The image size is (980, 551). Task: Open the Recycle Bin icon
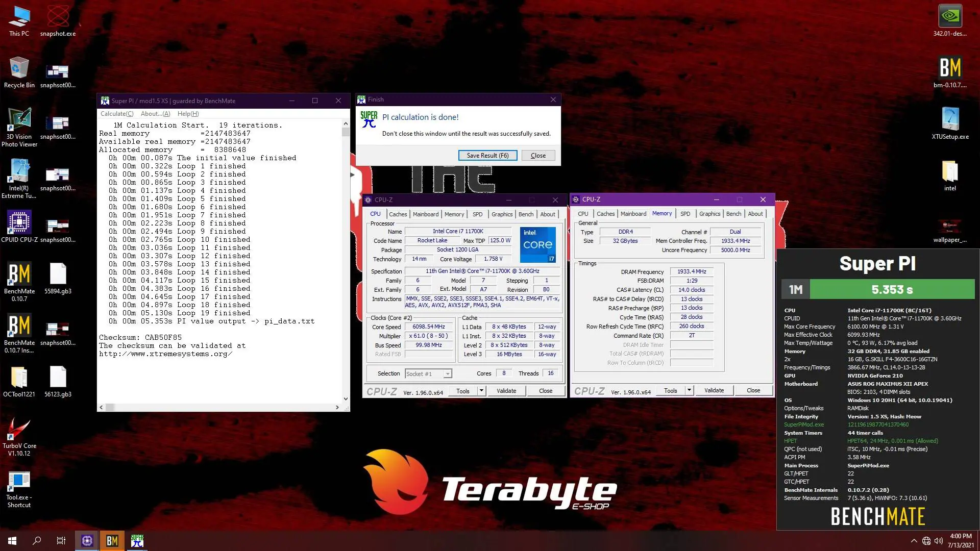pos(19,72)
